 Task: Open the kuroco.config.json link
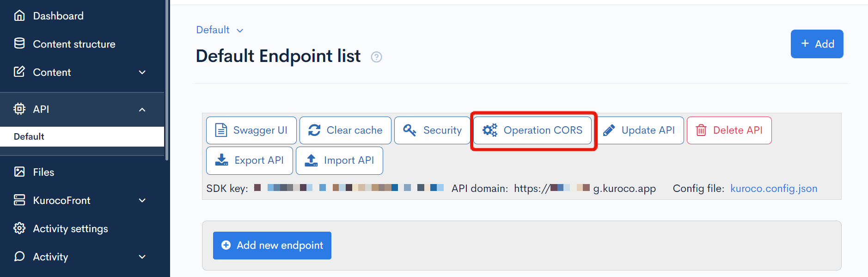pos(774,189)
